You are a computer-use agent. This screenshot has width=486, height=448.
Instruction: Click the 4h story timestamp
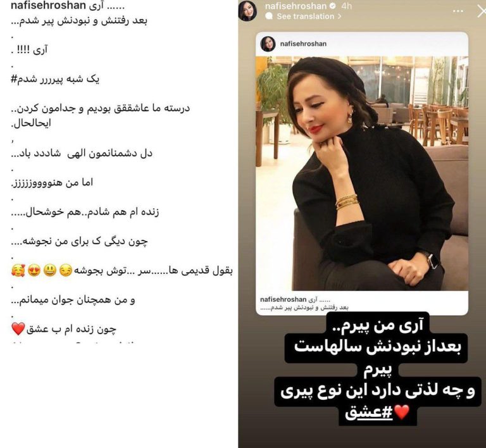[x=346, y=6]
